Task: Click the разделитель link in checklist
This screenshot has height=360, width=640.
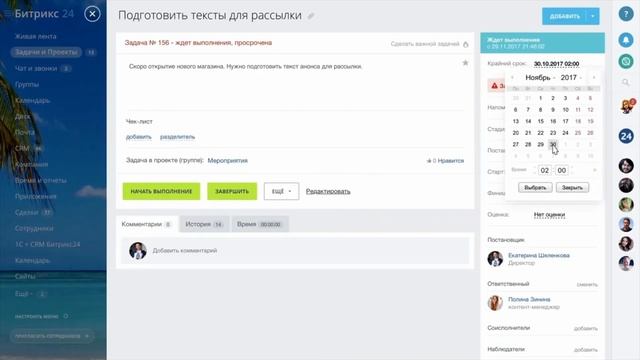Action: [177, 137]
